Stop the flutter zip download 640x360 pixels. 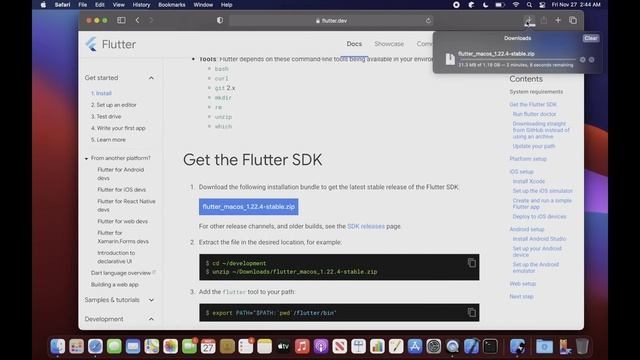[x=582, y=60]
